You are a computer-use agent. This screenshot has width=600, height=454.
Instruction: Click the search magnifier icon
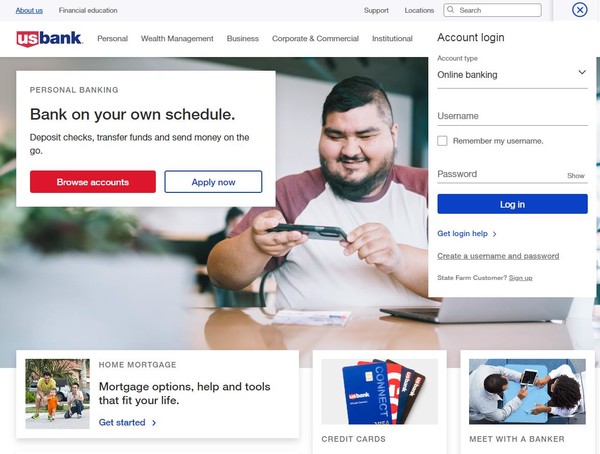click(x=451, y=10)
